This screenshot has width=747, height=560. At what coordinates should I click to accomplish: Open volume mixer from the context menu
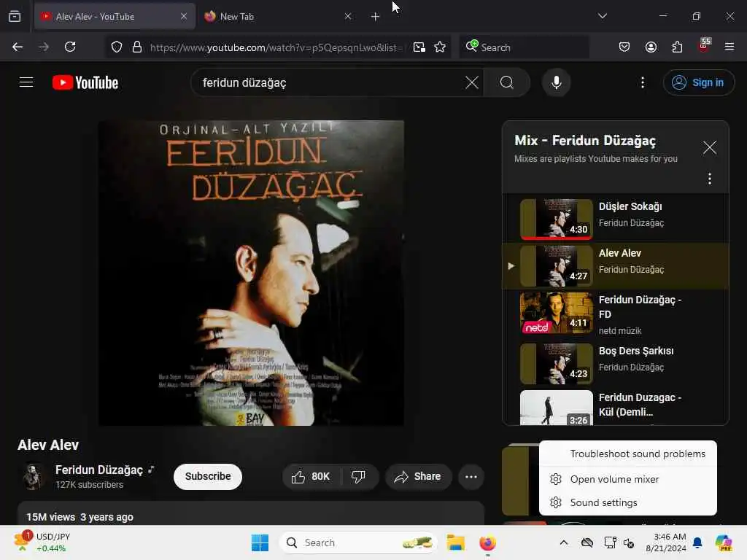point(628,479)
